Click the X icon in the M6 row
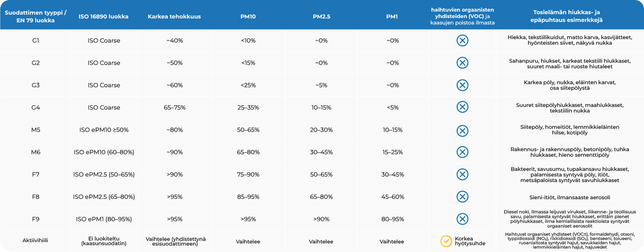Screen dimensions: 644x252 462,152
